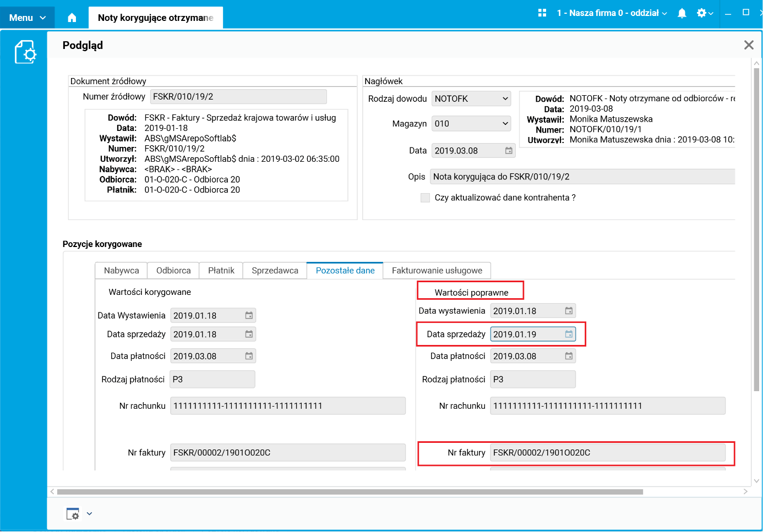This screenshot has width=763, height=532.
Task: Click the Płatnik value '01-O-020-C - Odbiorca 20'
Action: (192, 190)
